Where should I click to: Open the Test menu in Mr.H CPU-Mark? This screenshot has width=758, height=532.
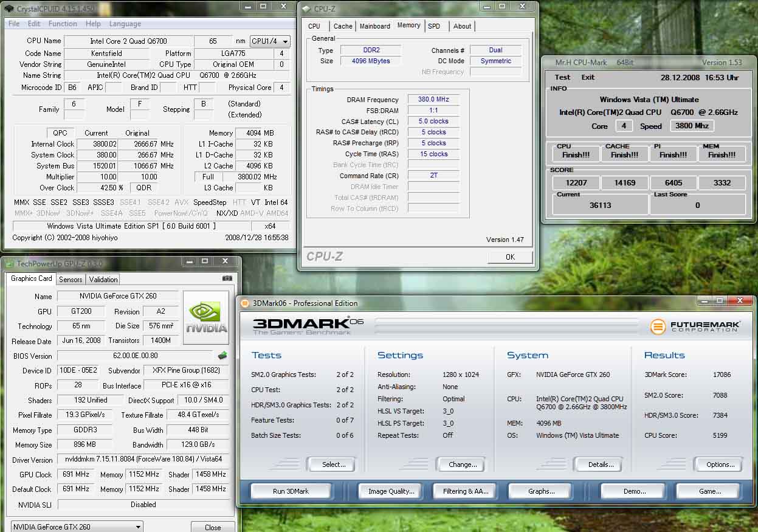coord(563,77)
